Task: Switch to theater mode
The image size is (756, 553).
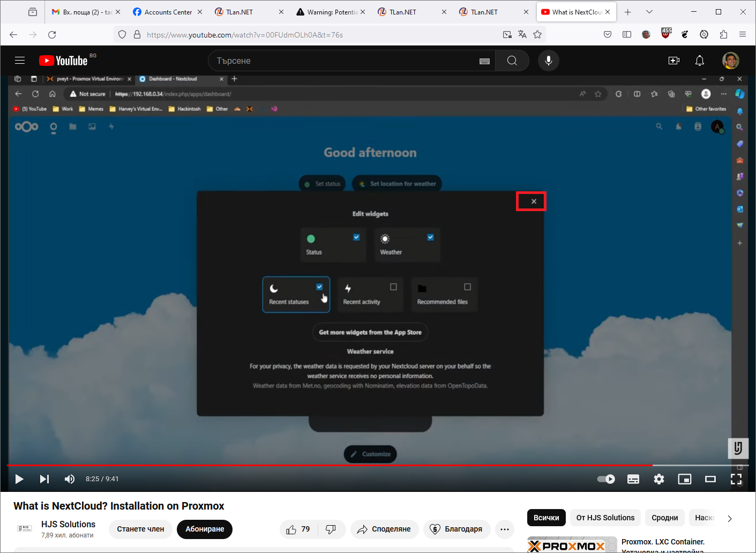Action: click(710, 479)
